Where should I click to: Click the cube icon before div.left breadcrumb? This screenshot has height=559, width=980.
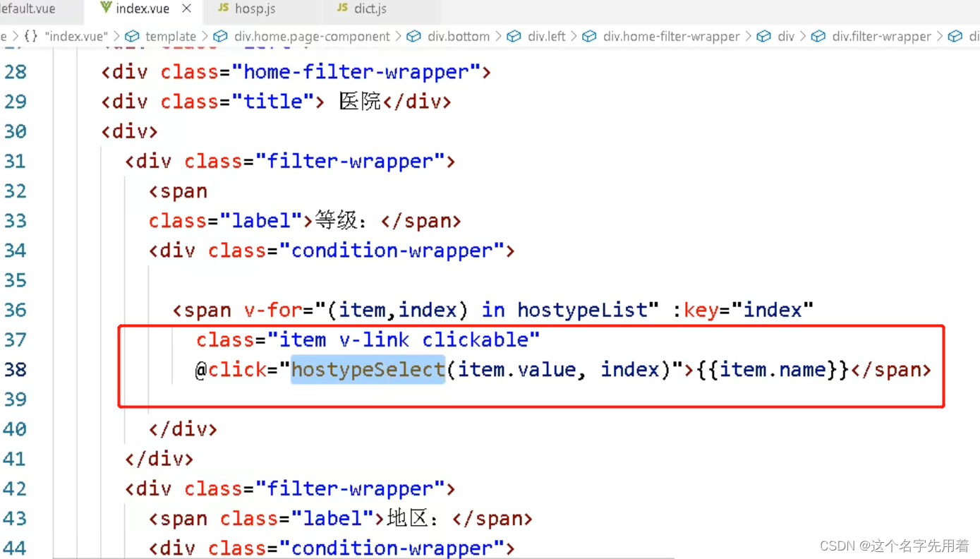(514, 36)
